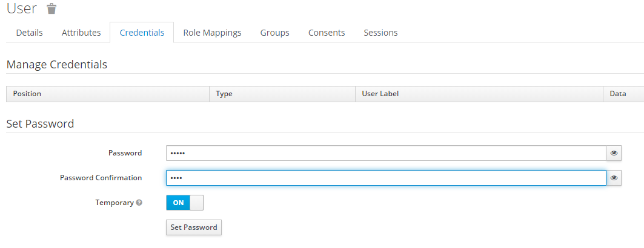
Task: Click the Position column header
Action: click(27, 94)
